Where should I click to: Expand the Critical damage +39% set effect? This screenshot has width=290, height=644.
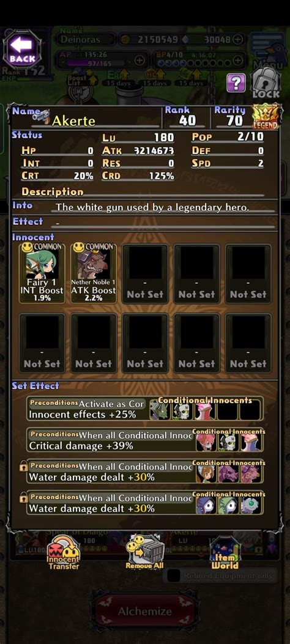pyautogui.click(x=145, y=440)
